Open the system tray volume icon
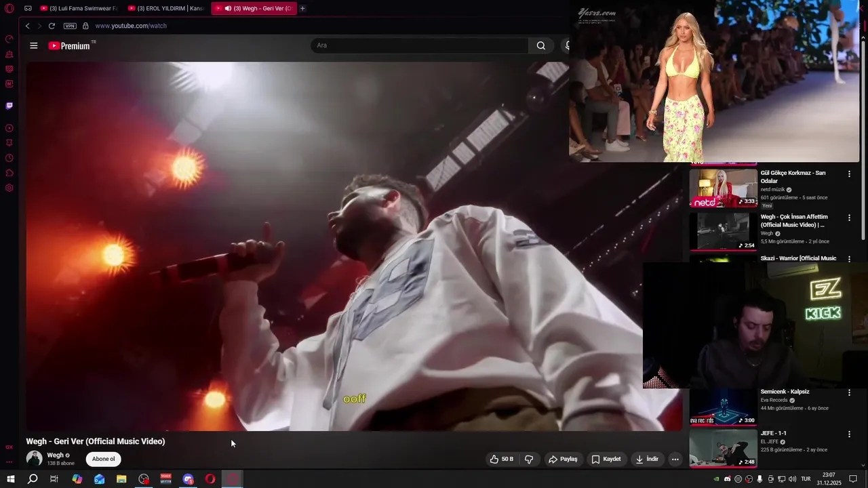Image resolution: width=868 pixels, height=488 pixels. (x=792, y=479)
